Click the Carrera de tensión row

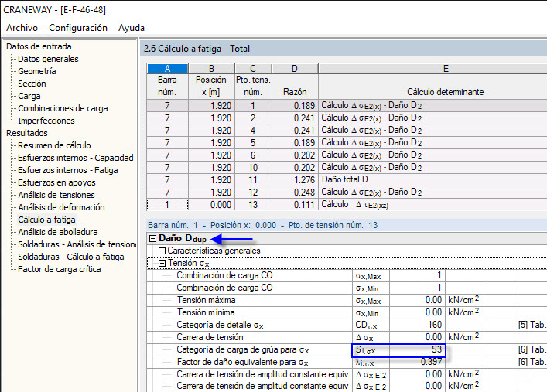(347, 337)
